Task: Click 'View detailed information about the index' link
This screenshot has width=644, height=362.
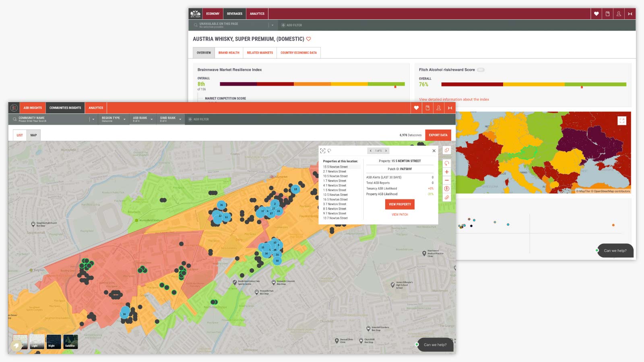Action: pyautogui.click(x=454, y=99)
